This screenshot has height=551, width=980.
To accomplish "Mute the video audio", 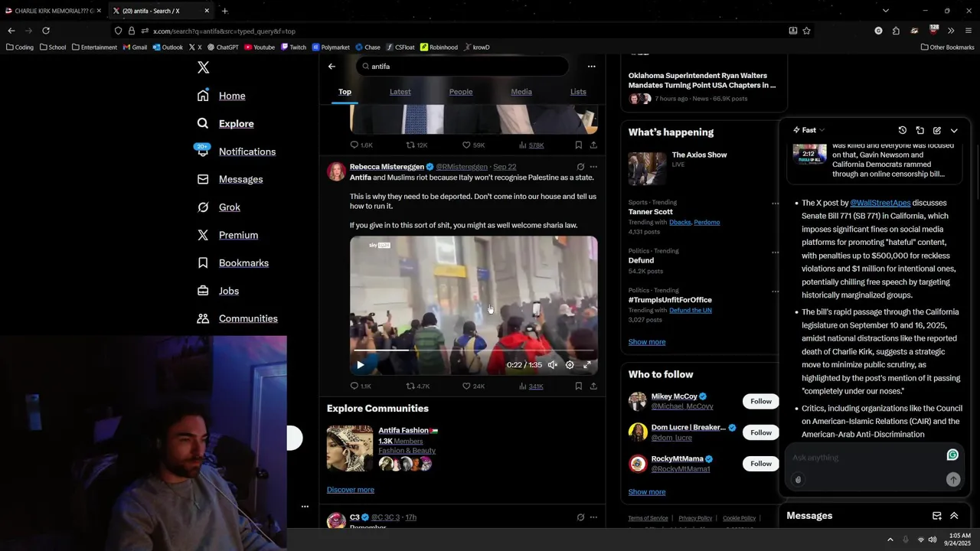I will (x=553, y=365).
